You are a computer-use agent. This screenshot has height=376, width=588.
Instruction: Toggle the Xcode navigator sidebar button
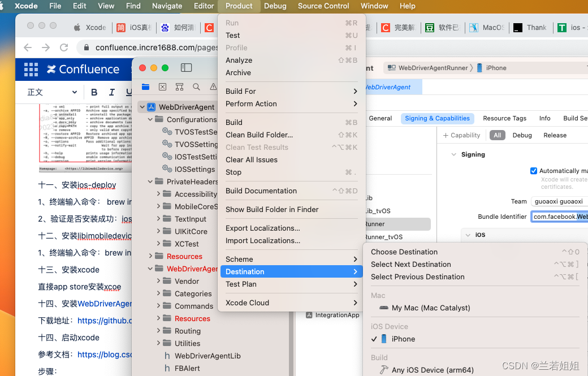tap(186, 67)
